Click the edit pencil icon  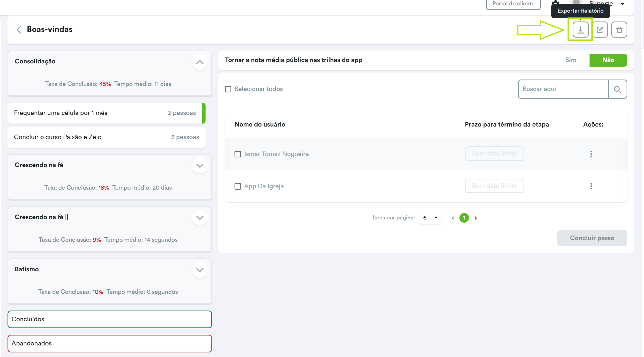click(600, 30)
